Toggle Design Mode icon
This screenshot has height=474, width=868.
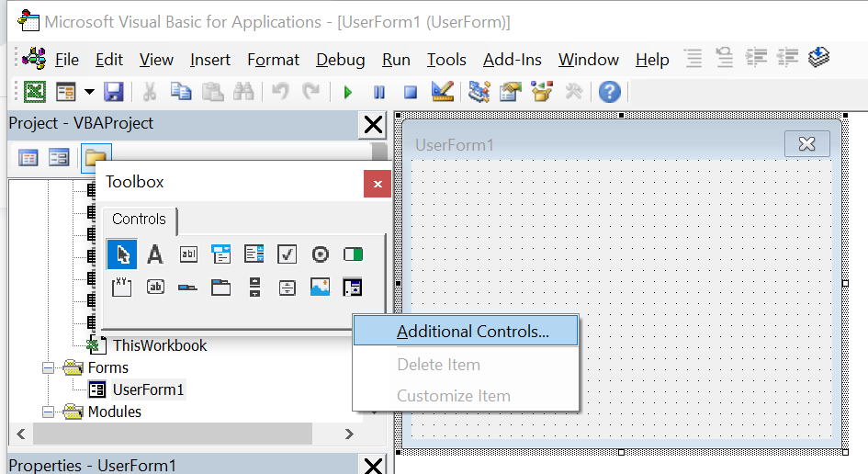pos(443,91)
